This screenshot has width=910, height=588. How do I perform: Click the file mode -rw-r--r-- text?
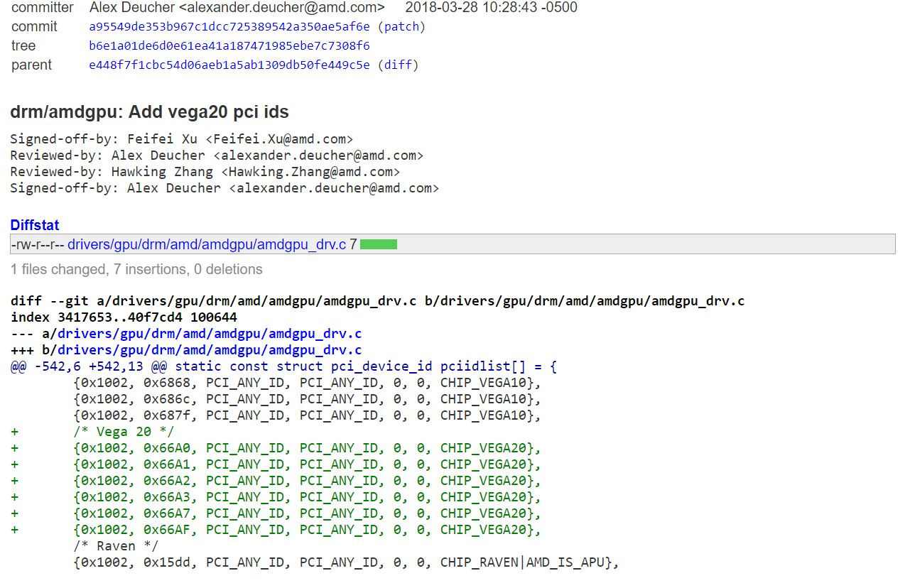coord(37,245)
